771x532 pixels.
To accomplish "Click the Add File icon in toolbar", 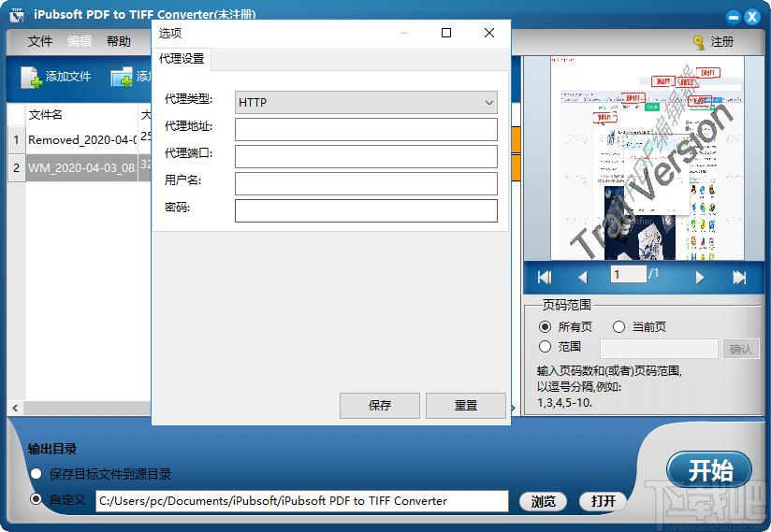I will click(32, 77).
